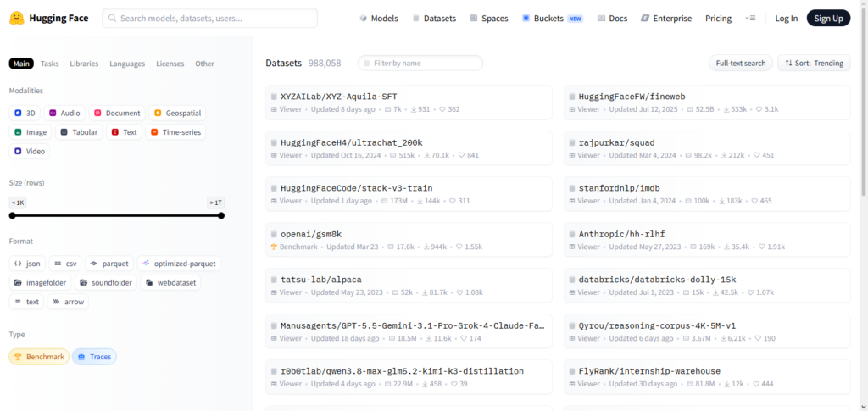Switch to the Licenses filter tab
Viewport: 868px width, 411px height.
pos(170,64)
